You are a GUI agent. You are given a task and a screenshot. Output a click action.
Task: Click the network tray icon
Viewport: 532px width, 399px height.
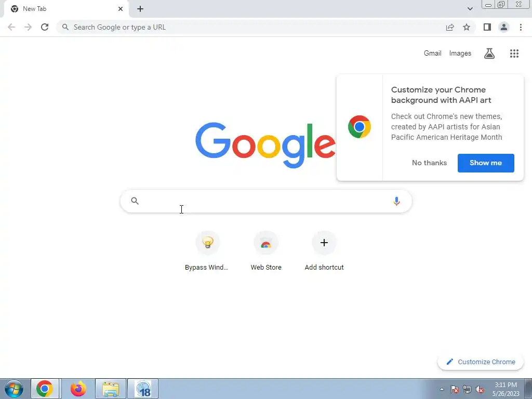coord(467,389)
